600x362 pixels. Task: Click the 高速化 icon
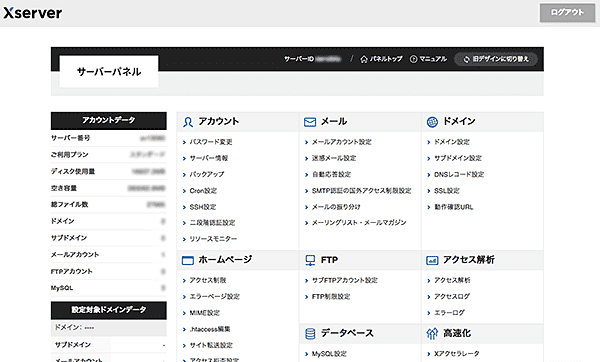pyautogui.click(x=432, y=334)
